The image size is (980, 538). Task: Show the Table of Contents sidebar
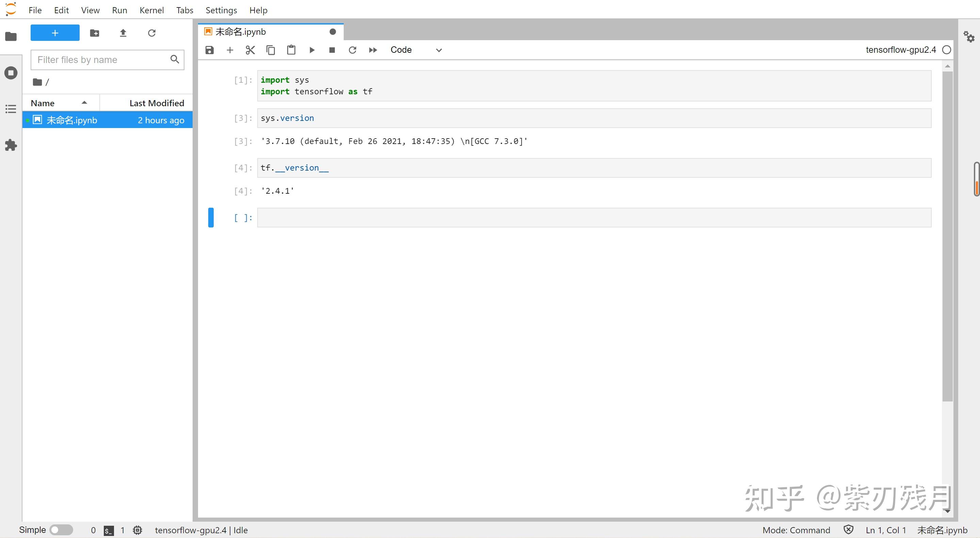click(11, 109)
